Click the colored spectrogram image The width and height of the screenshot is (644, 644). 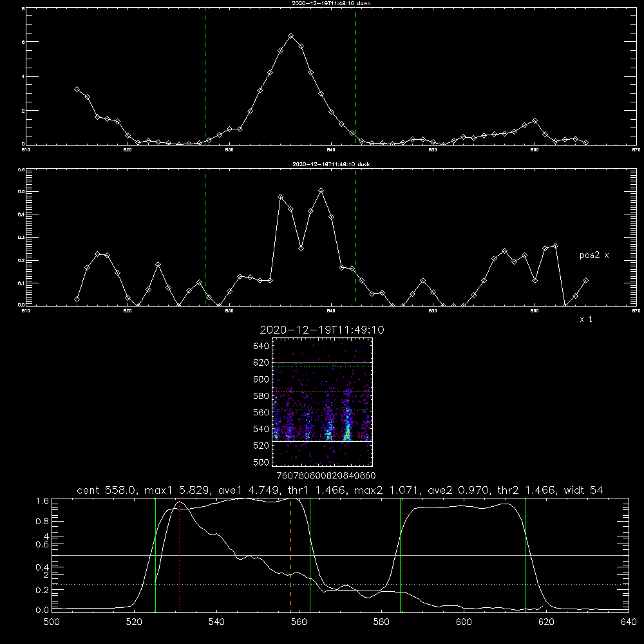(323, 402)
